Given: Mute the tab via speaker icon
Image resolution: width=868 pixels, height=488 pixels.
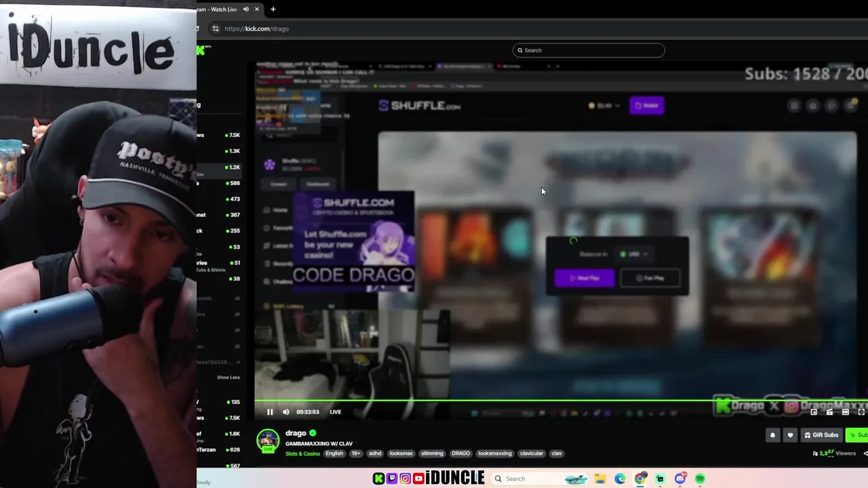Looking at the screenshot, I should point(246,9).
